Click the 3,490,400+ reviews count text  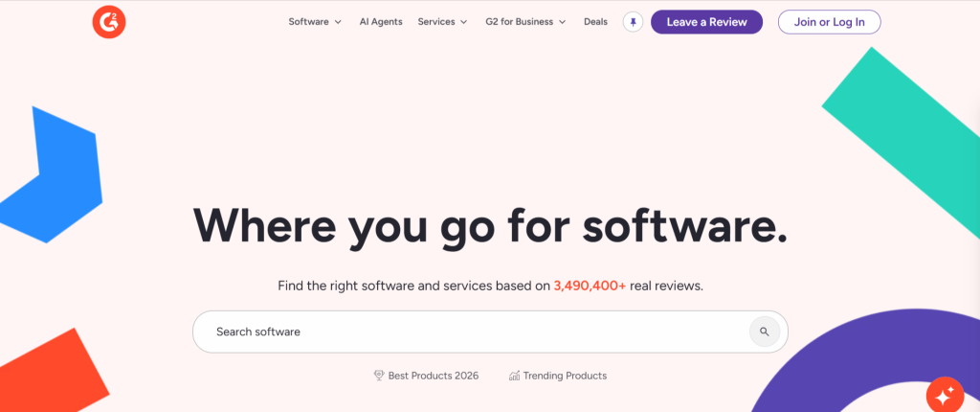[x=590, y=286]
